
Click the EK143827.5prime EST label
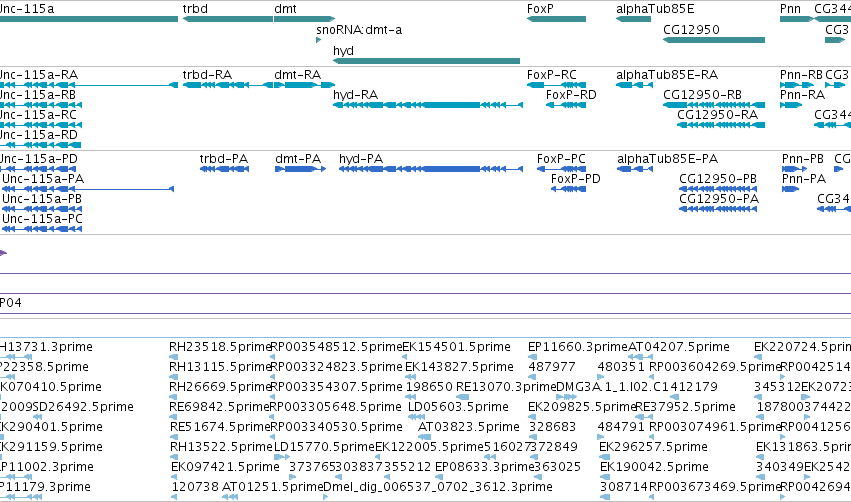(459, 367)
